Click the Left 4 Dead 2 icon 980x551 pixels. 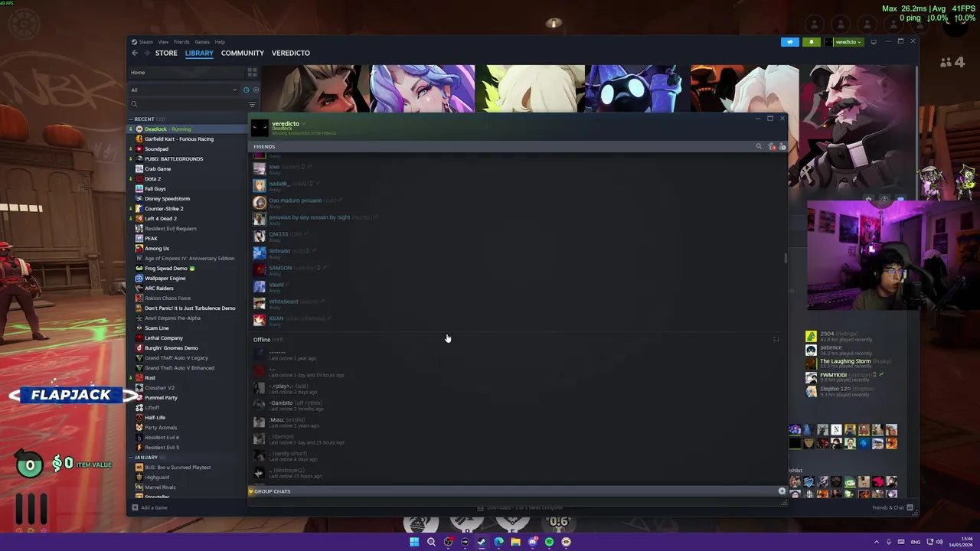(139, 219)
